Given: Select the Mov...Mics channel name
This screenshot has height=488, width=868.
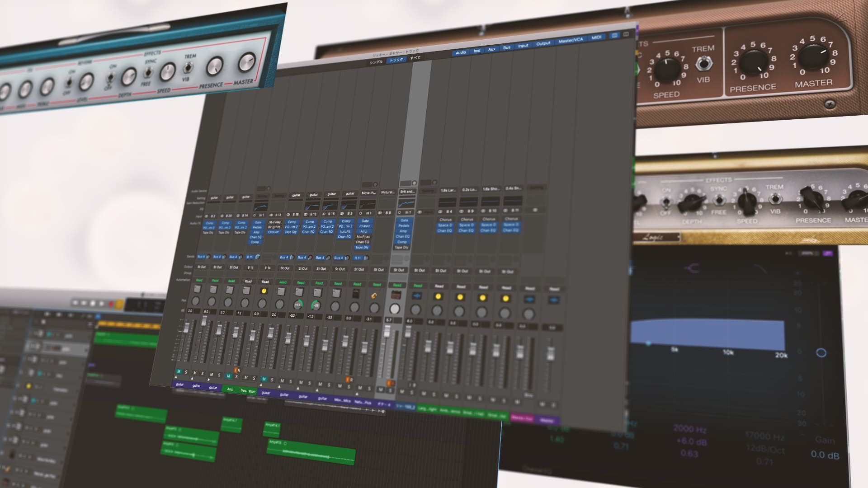Looking at the screenshot, I should coord(342,400).
